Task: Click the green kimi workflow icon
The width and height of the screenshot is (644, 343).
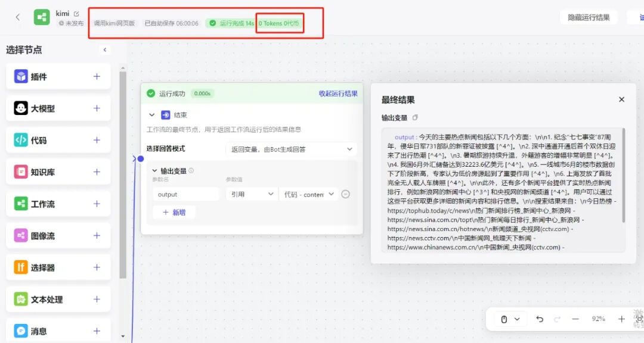Action: click(42, 17)
